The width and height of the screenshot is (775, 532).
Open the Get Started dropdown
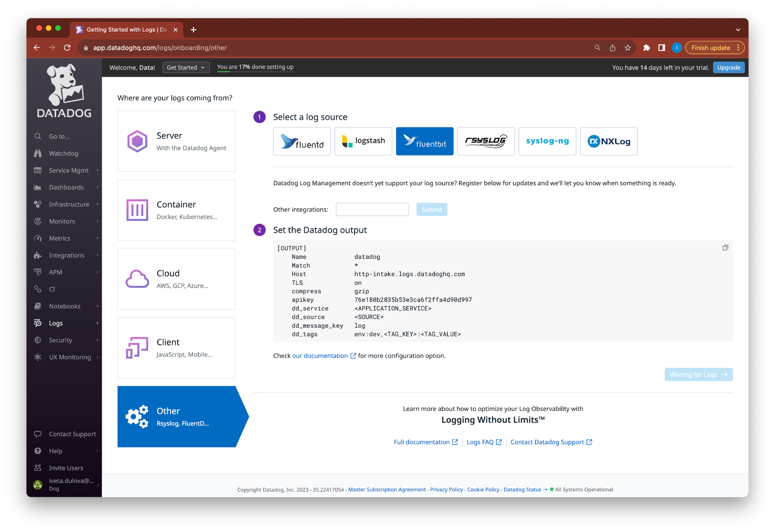click(186, 67)
